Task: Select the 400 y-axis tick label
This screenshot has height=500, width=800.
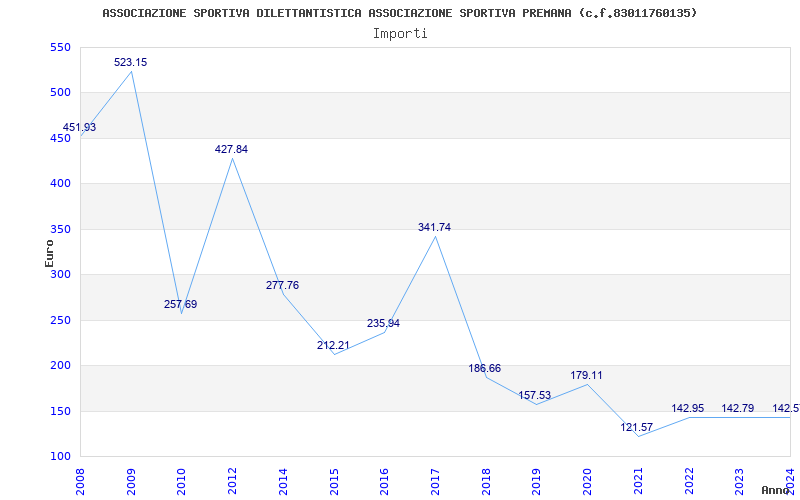Action: tap(60, 184)
